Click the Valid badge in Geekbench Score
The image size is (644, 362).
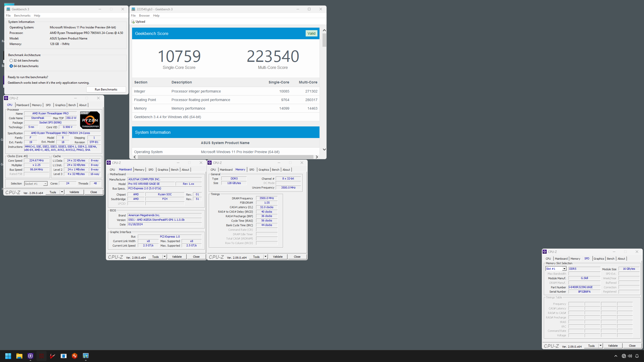(311, 33)
